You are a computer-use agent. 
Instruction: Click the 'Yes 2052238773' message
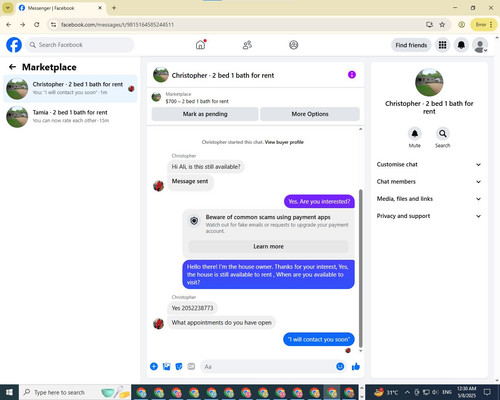[x=192, y=308]
